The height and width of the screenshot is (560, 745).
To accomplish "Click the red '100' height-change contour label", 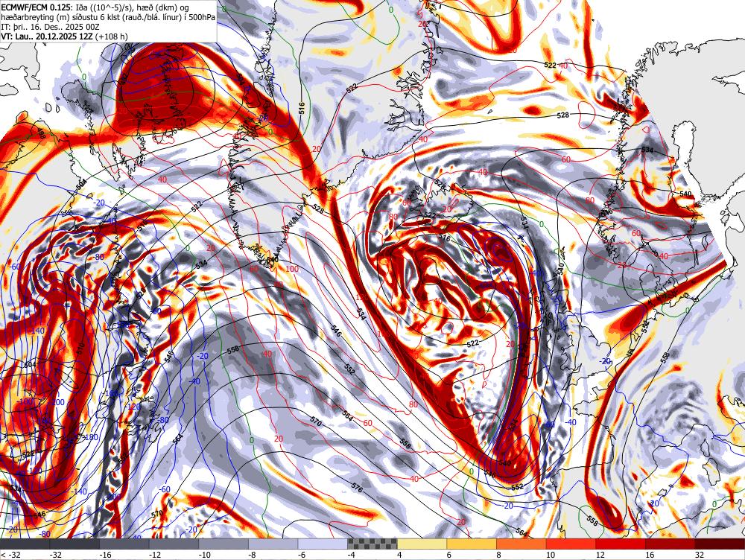I will (293, 269).
